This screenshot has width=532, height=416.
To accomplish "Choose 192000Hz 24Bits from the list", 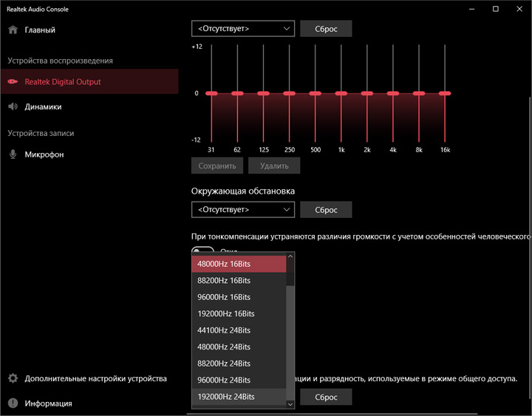I will click(239, 397).
